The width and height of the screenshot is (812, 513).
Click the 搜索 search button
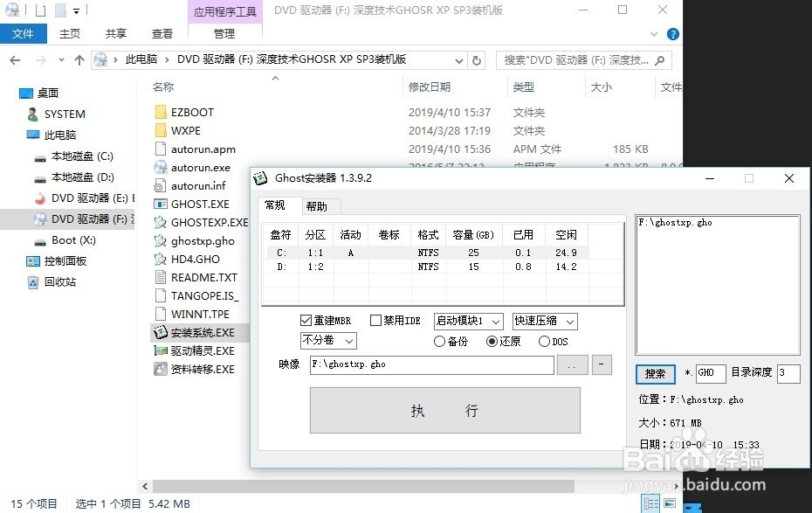pyautogui.click(x=655, y=373)
